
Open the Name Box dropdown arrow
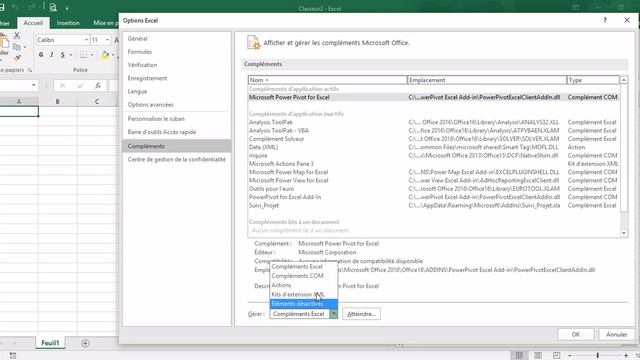click(x=33, y=85)
